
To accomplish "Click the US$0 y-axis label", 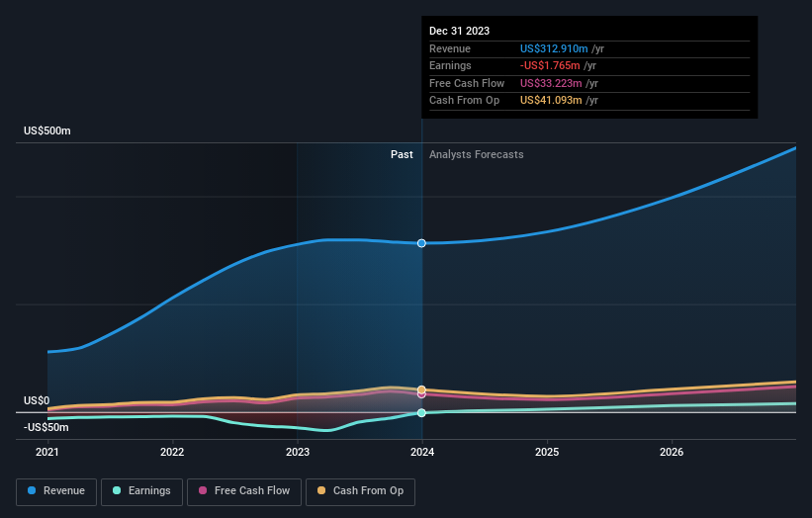I will tap(37, 400).
